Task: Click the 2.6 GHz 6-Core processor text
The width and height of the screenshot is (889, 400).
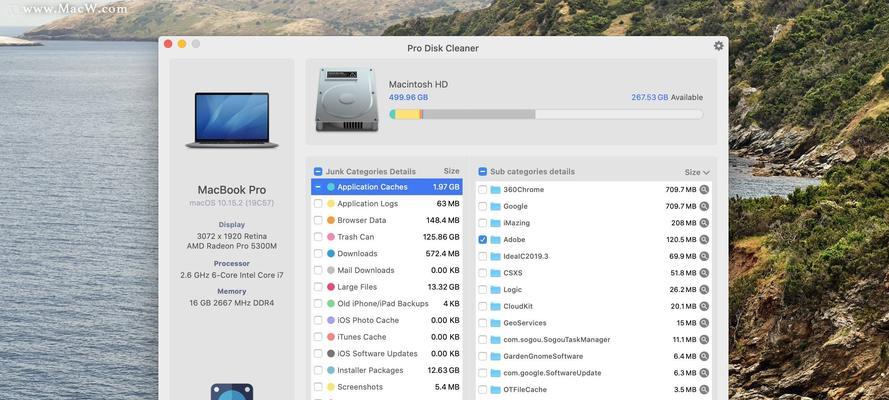Action: click(x=232, y=275)
